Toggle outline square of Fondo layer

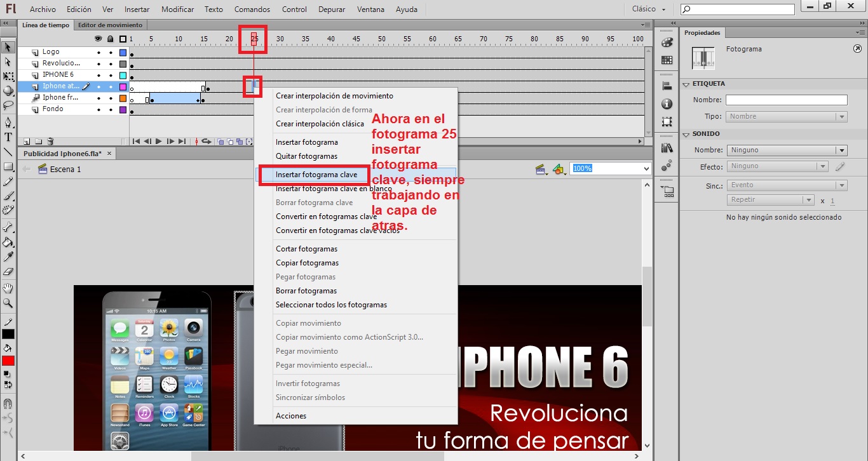tap(123, 109)
